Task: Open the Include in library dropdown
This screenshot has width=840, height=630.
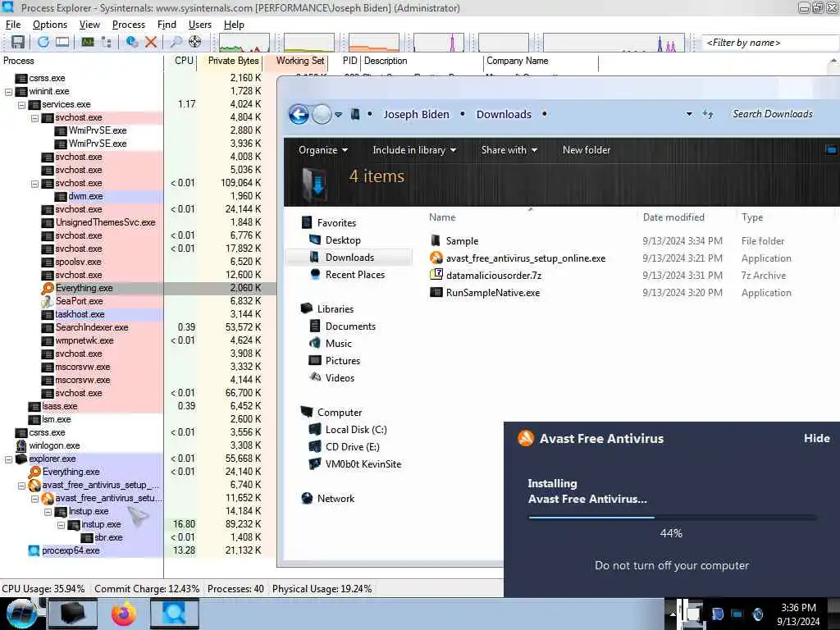Action: (x=414, y=151)
